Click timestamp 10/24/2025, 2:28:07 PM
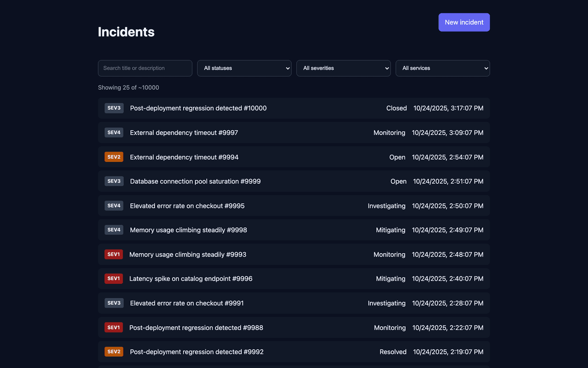The image size is (588, 368). click(x=448, y=303)
